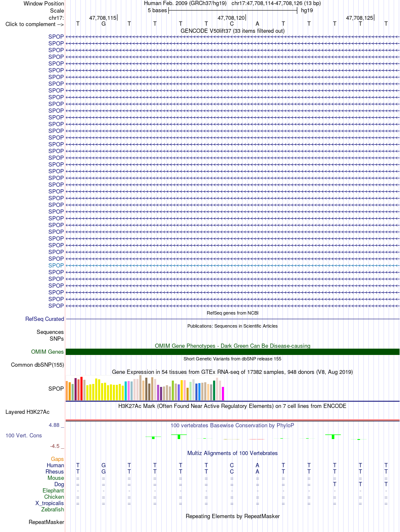Click the 'Scale' track label
The image size is (400, 532).
57,11
